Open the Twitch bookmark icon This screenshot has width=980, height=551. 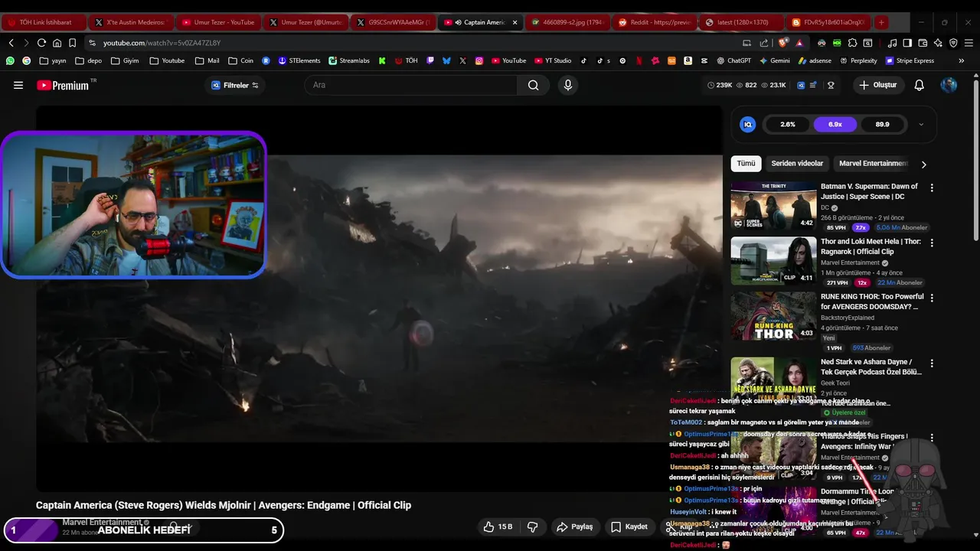430,60
